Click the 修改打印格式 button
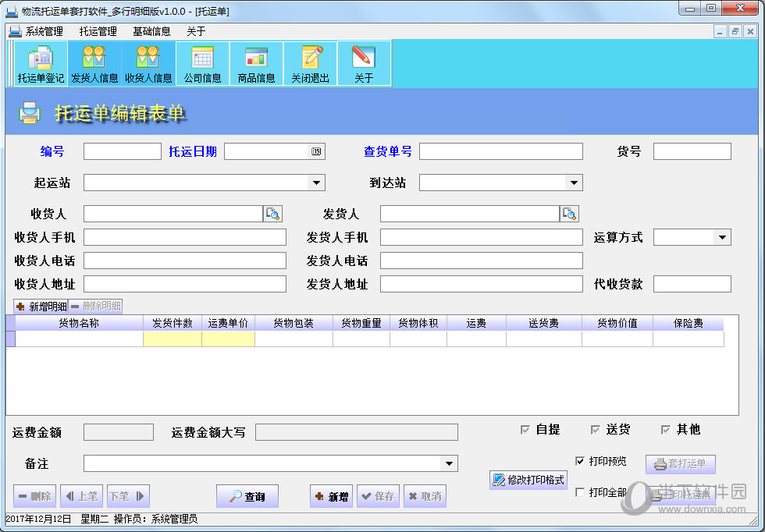This screenshot has height=532, width=765. pos(528,480)
